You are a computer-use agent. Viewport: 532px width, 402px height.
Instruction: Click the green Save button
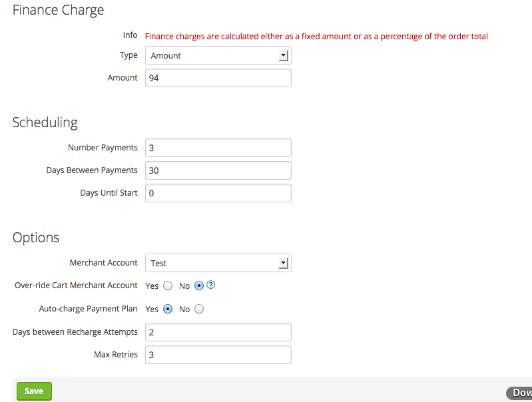[x=34, y=391]
